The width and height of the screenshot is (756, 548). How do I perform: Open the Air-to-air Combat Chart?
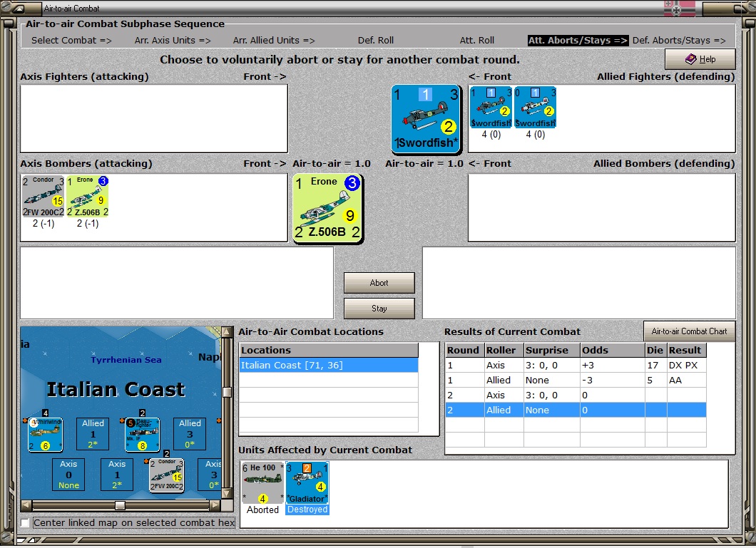click(689, 331)
